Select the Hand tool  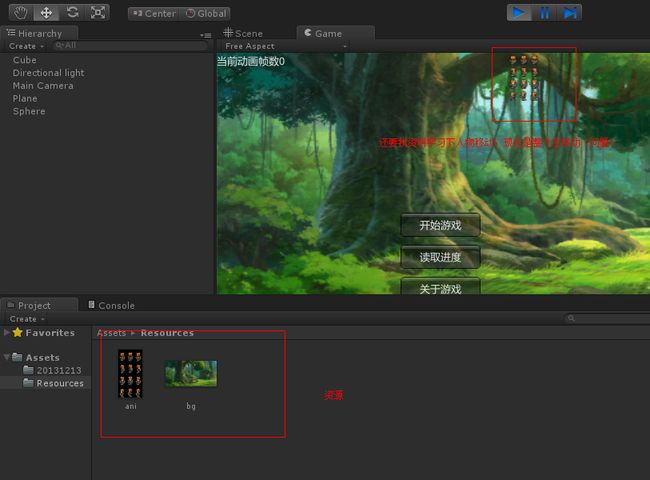tap(21, 13)
